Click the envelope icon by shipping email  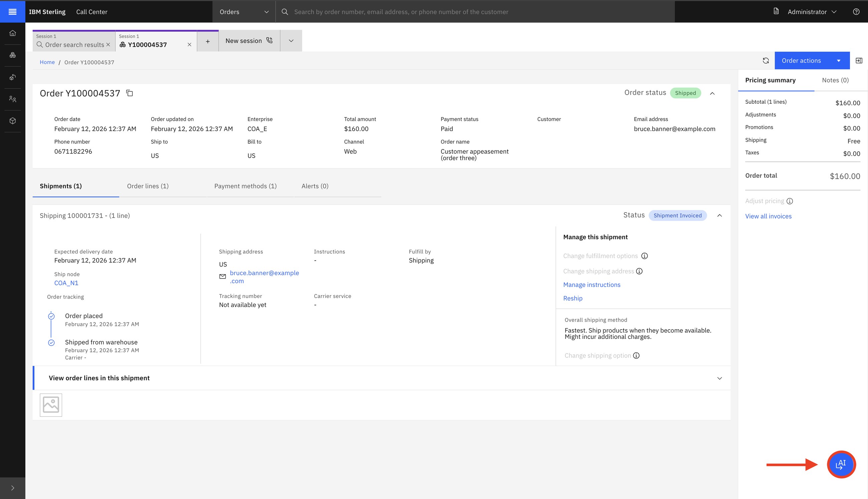(x=223, y=277)
